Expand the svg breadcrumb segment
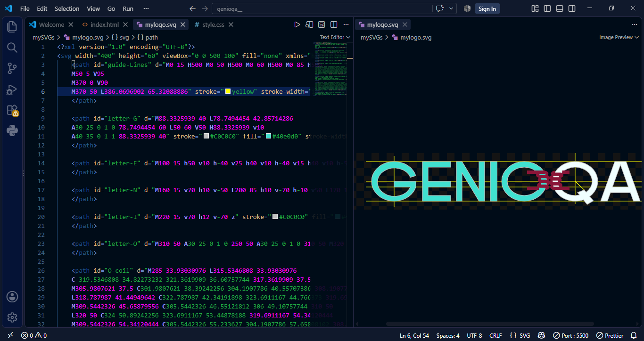 pos(120,37)
